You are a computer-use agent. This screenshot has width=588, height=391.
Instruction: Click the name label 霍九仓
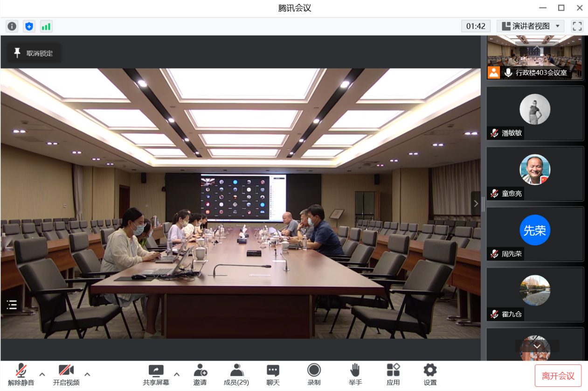(512, 314)
